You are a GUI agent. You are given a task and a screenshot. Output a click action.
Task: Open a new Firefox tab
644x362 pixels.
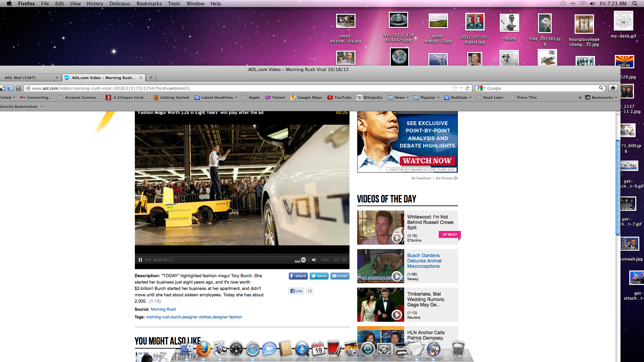(x=151, y=78)
